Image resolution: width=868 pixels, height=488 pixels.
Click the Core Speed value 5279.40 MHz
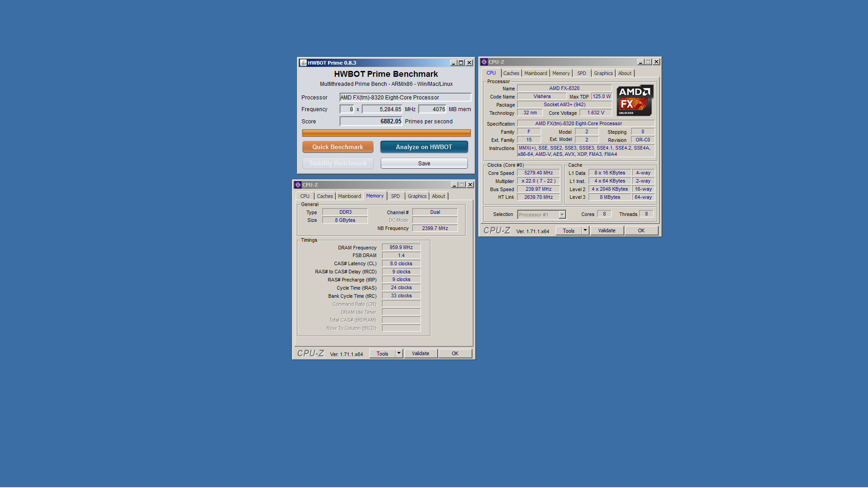538,173
